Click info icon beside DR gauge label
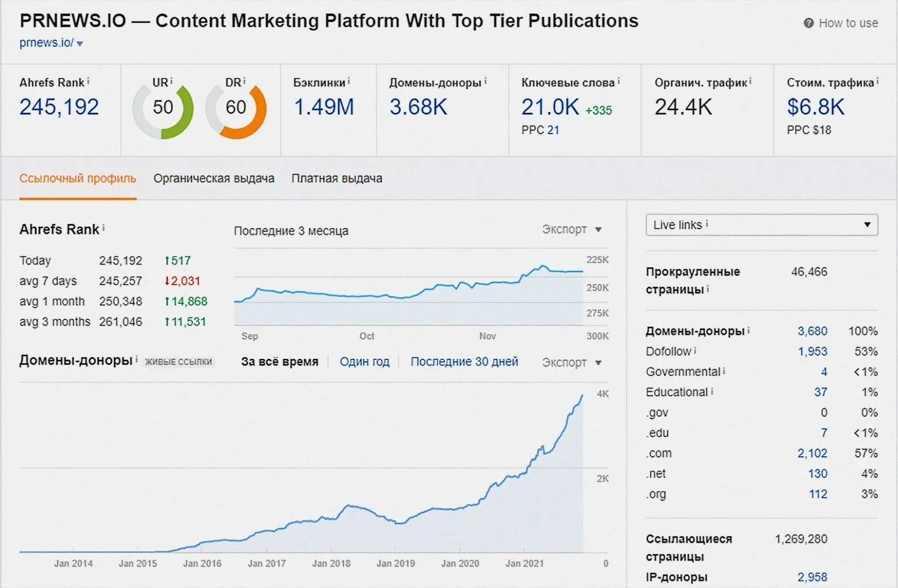The width and height of the screenshot is (898, 588). click(x=244, y=82)
